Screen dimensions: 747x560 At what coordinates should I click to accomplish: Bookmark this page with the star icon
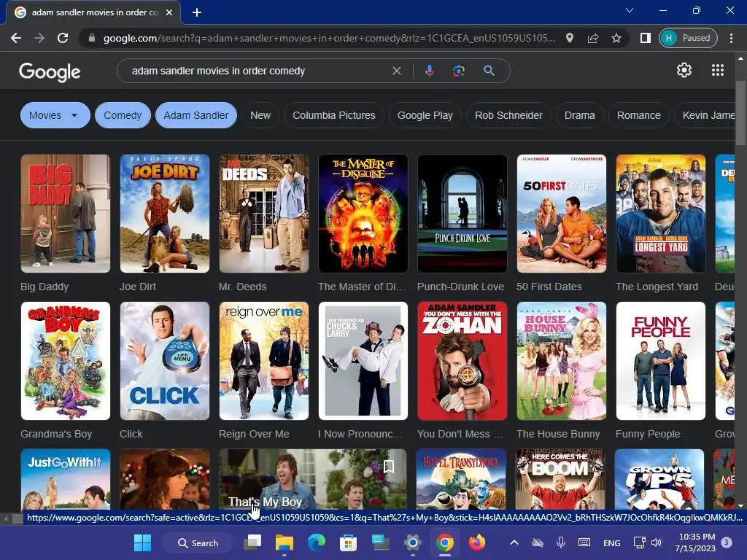[x=616, y=38]
